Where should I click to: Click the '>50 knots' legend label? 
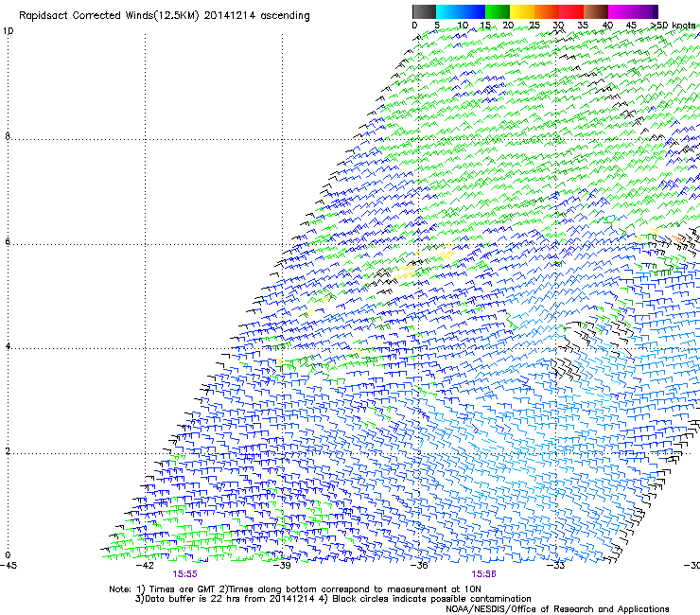[674, 26]
